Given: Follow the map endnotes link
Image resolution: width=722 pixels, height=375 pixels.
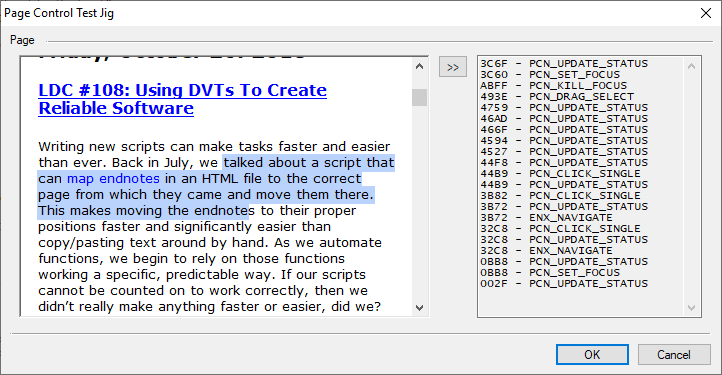Looking at the screenshot, I should tap(113, 178).
